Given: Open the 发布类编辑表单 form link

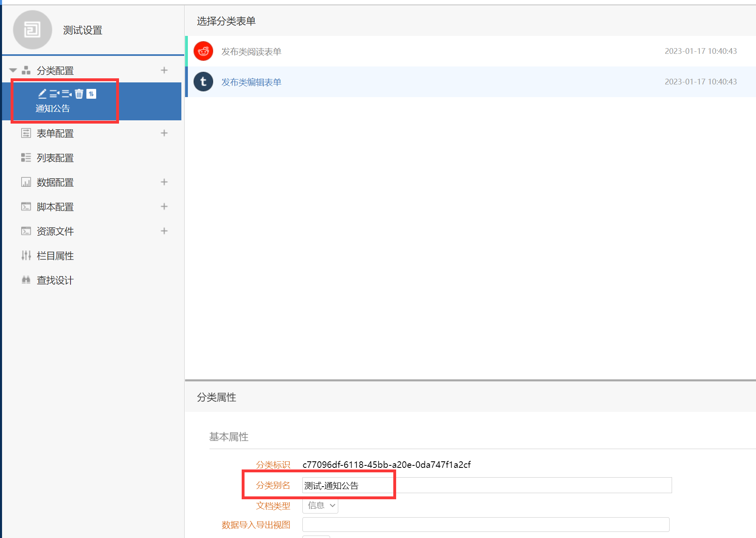Looking at the screenshot, I should click(x=251, y=82).
